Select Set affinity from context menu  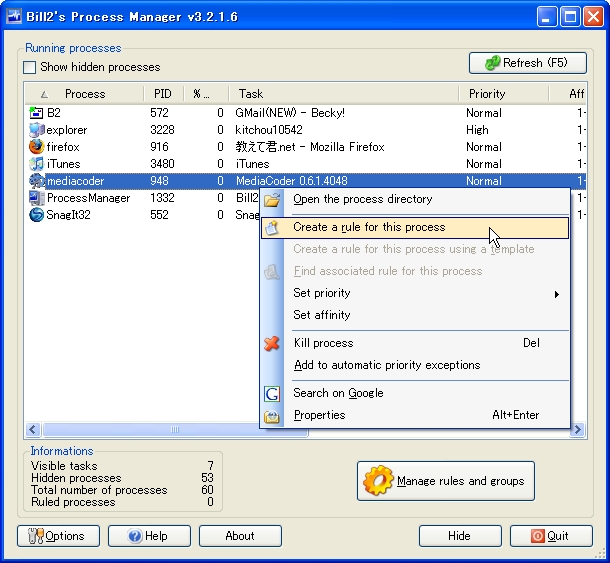click(x=414, y=315)
